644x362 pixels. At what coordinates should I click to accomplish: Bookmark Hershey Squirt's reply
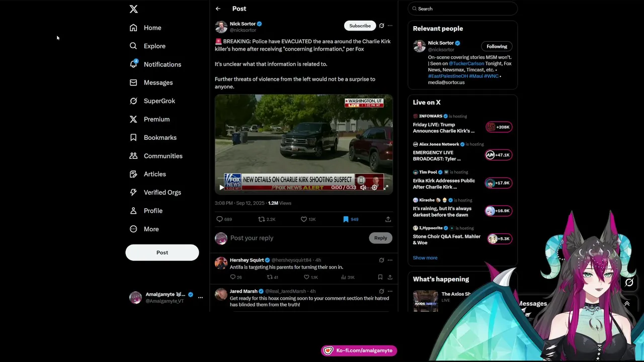click(380, 277)
